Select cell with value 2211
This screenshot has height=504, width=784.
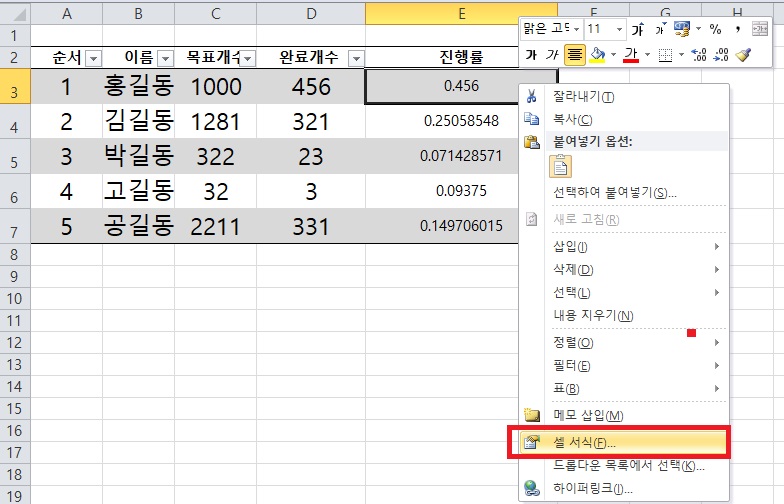(x=216, y=226)
